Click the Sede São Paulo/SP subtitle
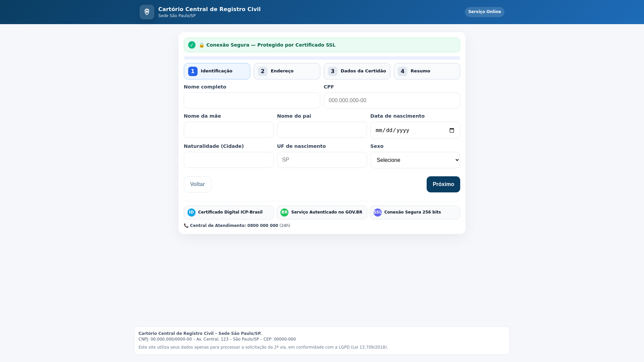644x362 pixels. (x=177, y=16)
